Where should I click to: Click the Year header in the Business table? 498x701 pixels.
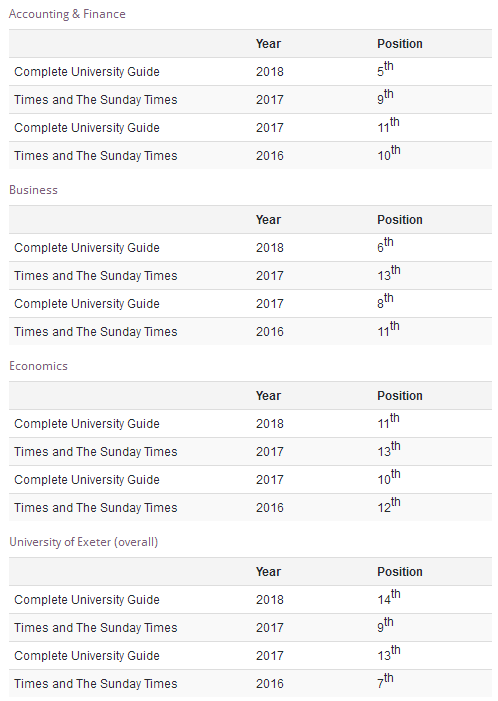click(x=268, y=220)
